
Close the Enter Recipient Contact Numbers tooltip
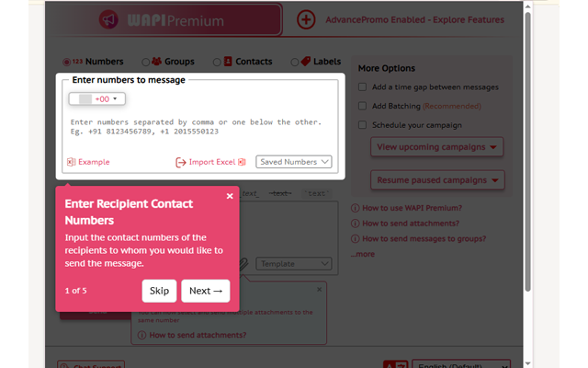pos(230,196)
